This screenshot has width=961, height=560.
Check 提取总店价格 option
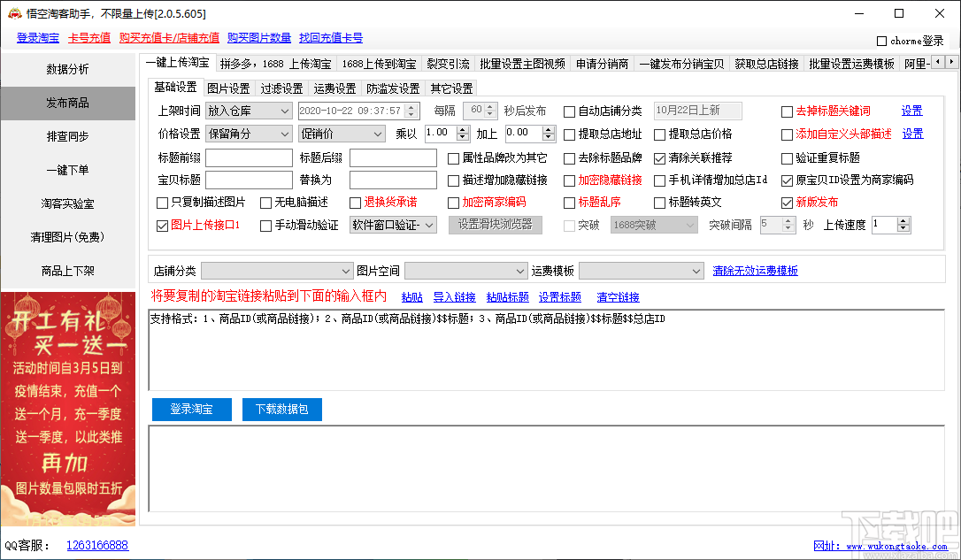click(659, 134)
